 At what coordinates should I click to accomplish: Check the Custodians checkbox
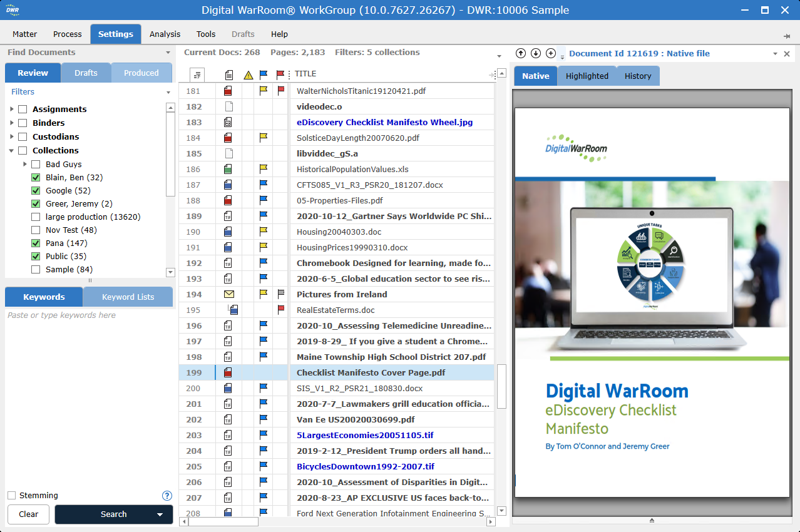23,137
